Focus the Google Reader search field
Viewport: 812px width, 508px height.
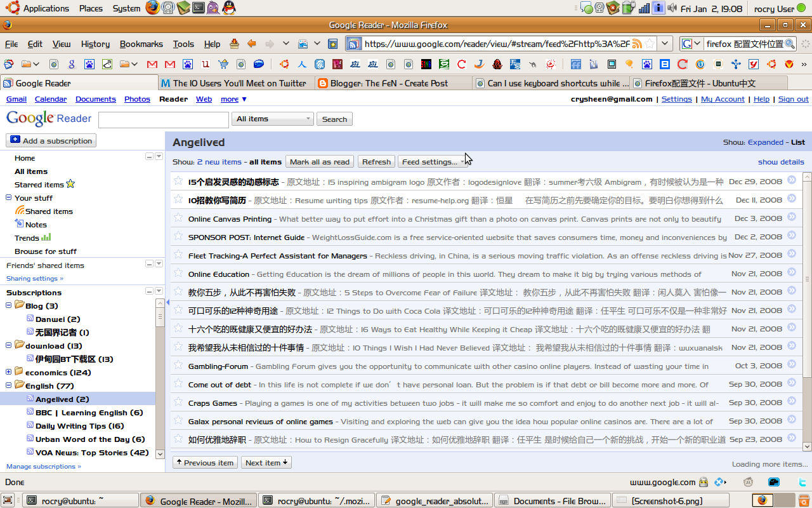[164, 119]
